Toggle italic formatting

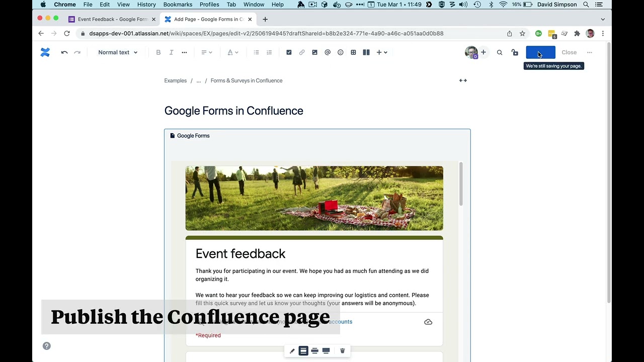(x=171, y=52)
